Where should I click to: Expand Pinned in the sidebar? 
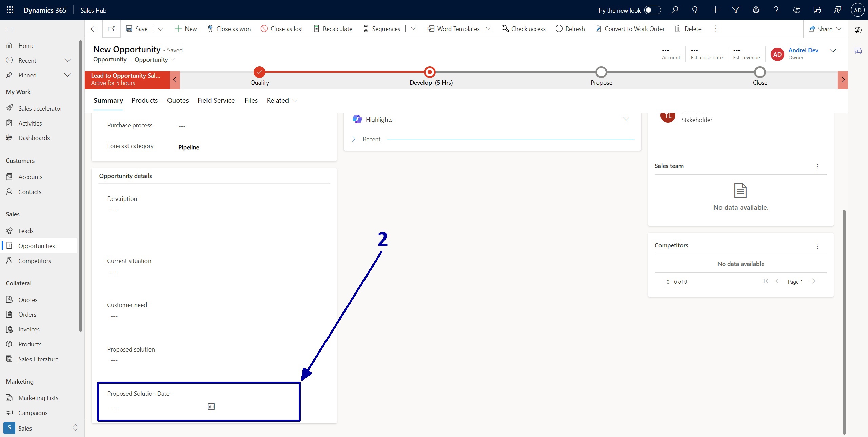[x=68, y=75]
